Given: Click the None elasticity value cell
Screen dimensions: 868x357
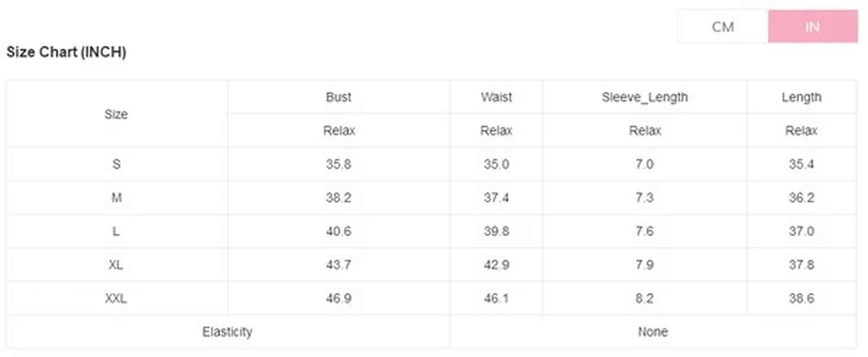Looking at the screenshot, I should pyautogui.click(x=653, y=332).
